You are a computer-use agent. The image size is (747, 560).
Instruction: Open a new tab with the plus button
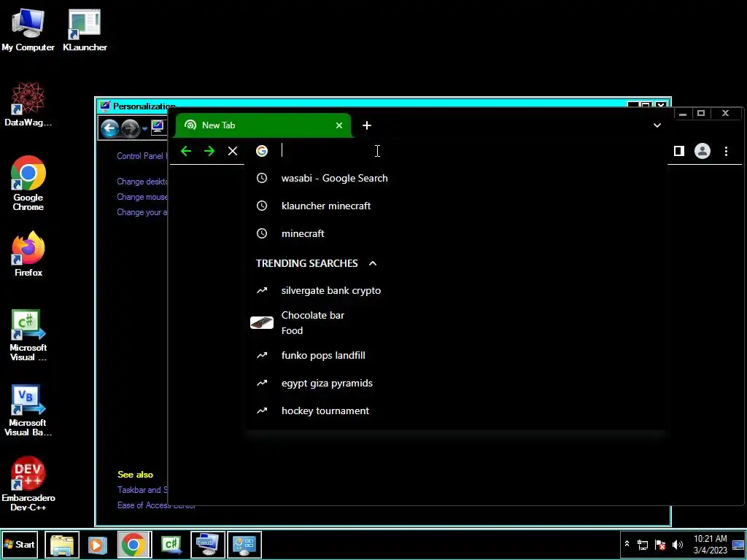tap(366, 125)
